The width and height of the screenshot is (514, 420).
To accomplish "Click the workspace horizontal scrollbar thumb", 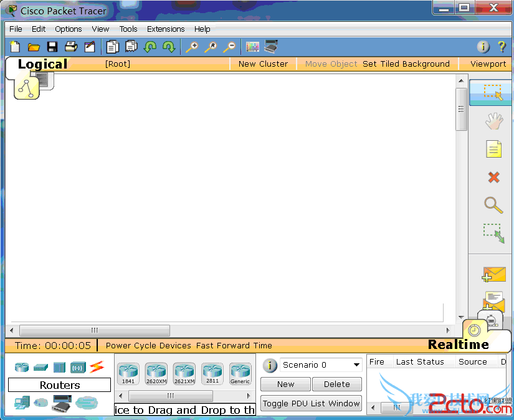I will tap(95, 330).
